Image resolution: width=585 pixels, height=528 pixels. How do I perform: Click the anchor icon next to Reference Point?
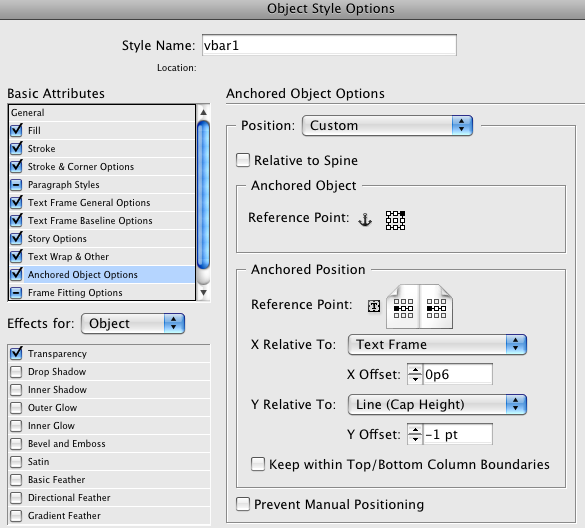[x=365, y=219]
